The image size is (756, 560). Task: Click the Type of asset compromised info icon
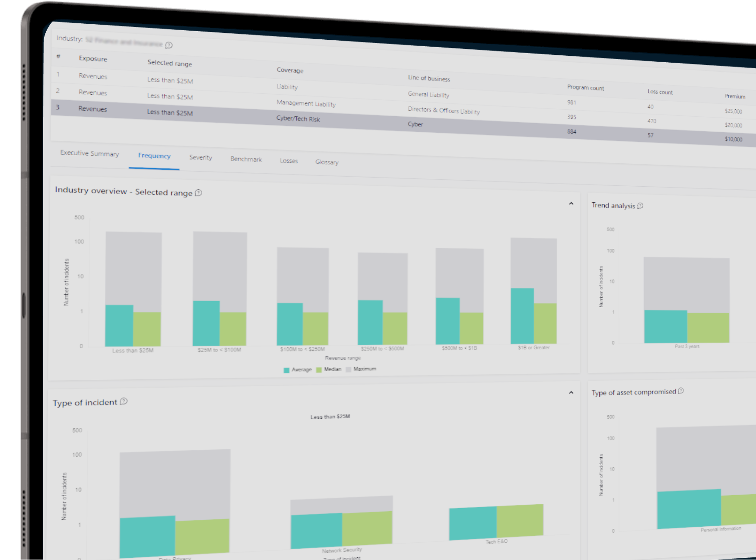[x=681, y=391]
